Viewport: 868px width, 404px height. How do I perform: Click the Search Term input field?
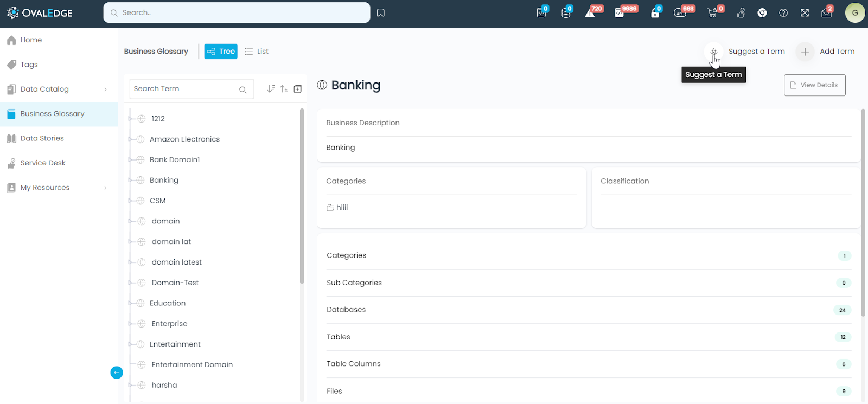192,89
